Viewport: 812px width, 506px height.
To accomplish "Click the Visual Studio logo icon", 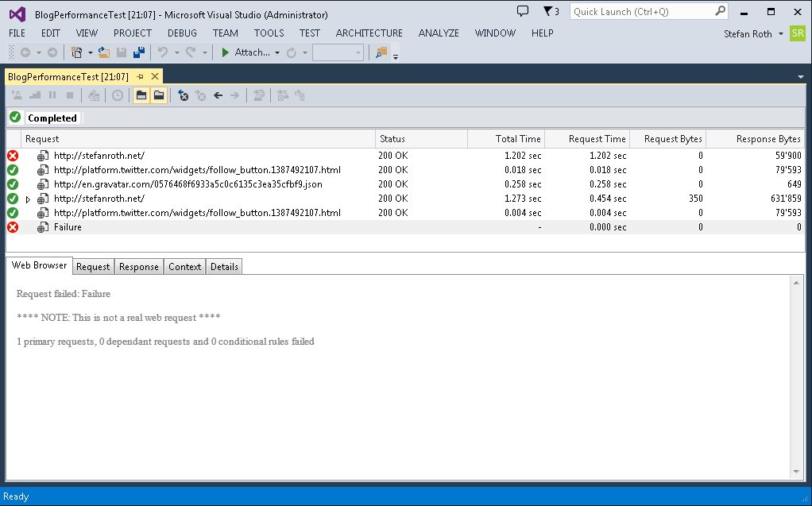I will pyautogui.click(x=17, y=14).
